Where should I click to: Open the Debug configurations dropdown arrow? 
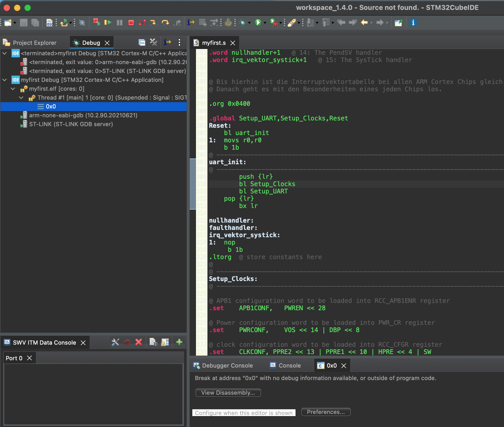(249, 23)
